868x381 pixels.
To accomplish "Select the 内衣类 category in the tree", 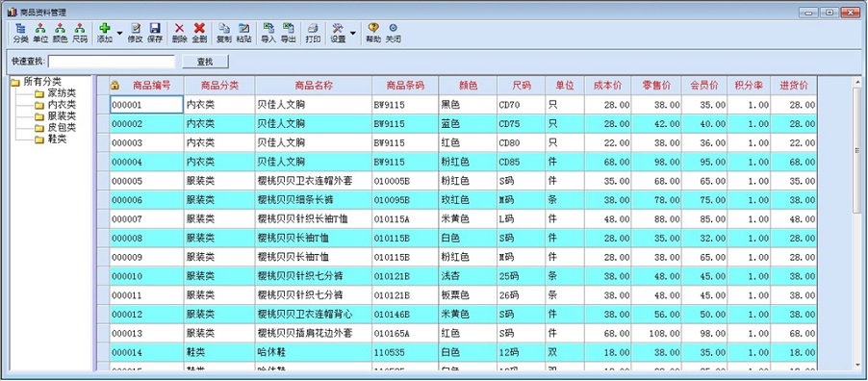I will pyautogui.click(x=56, y=105).
